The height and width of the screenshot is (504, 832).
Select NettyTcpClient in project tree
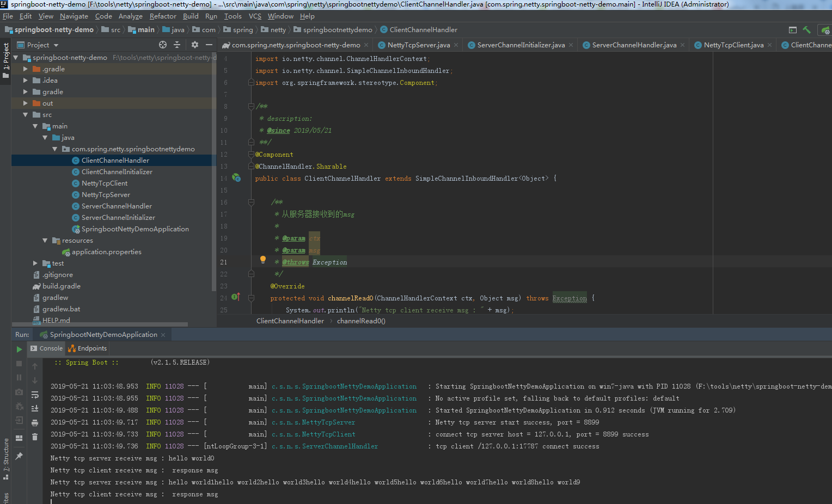(x=105, y=183)
